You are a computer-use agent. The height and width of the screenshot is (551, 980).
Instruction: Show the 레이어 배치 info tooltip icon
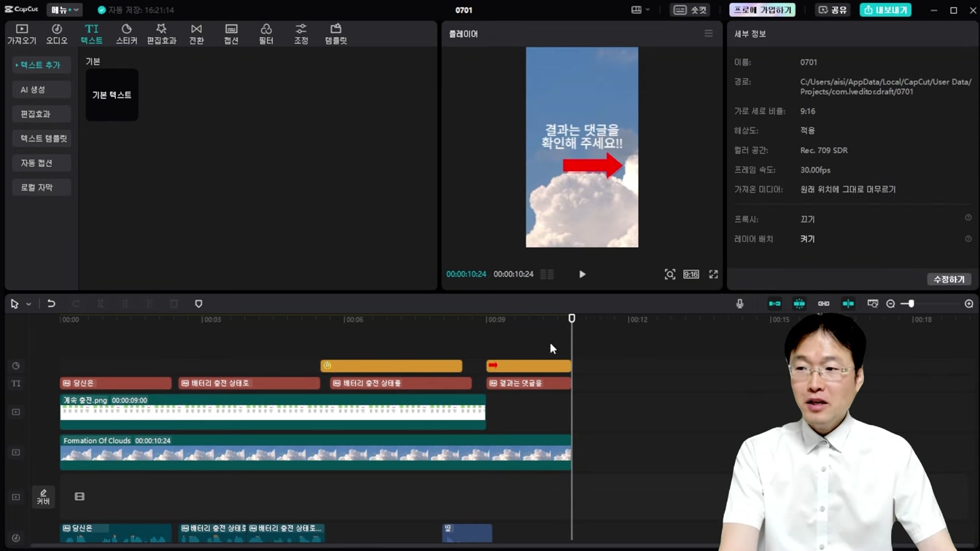point(968,238)
